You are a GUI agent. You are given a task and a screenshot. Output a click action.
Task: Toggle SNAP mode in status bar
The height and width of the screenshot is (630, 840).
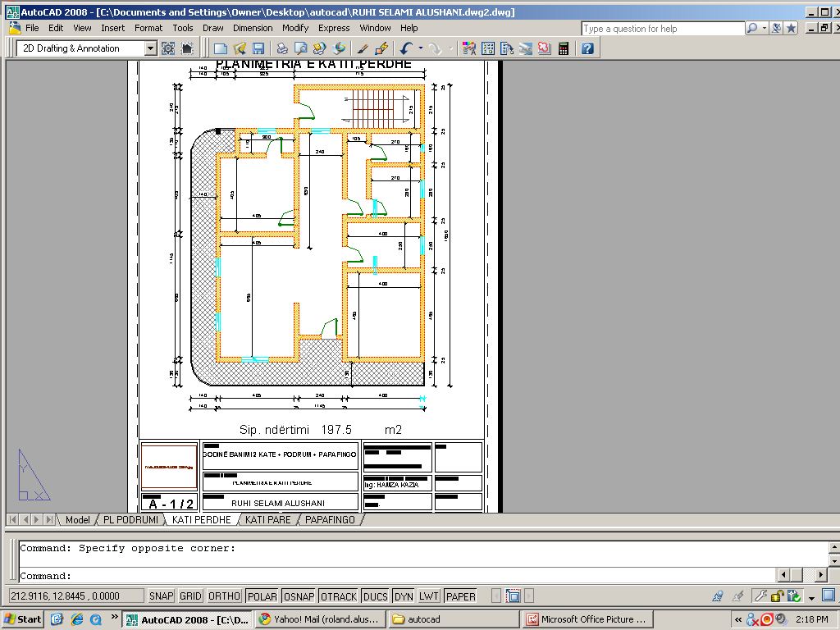tap(161, 596)
